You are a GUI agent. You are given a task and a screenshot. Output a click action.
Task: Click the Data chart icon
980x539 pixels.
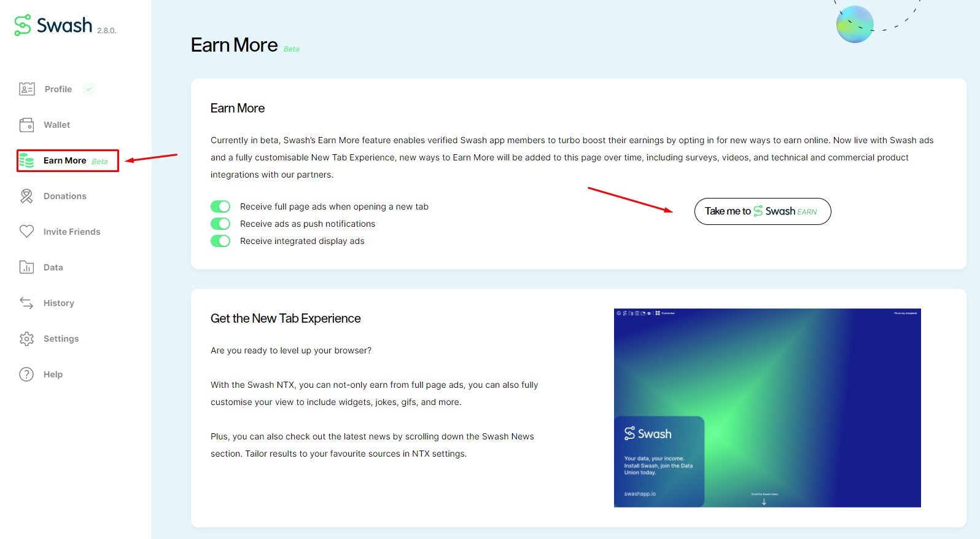pyautogui.click(x=26, y=267)
